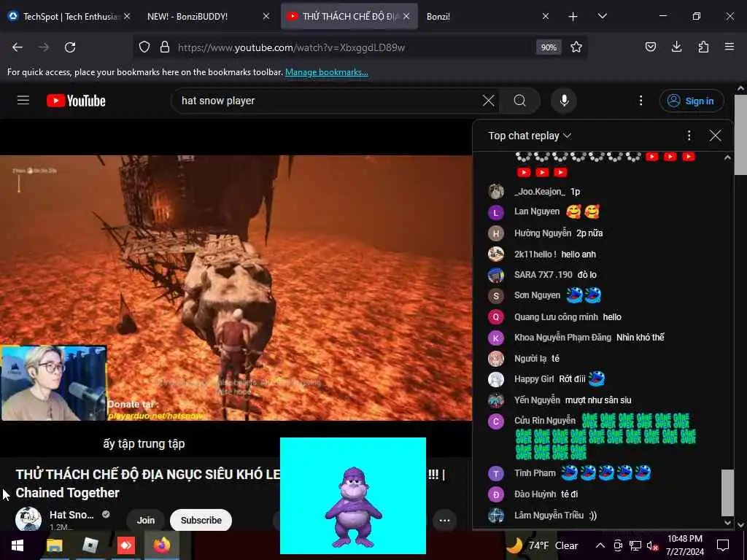
Task: Open Windows Start menu
Action: tap(18, 545)
